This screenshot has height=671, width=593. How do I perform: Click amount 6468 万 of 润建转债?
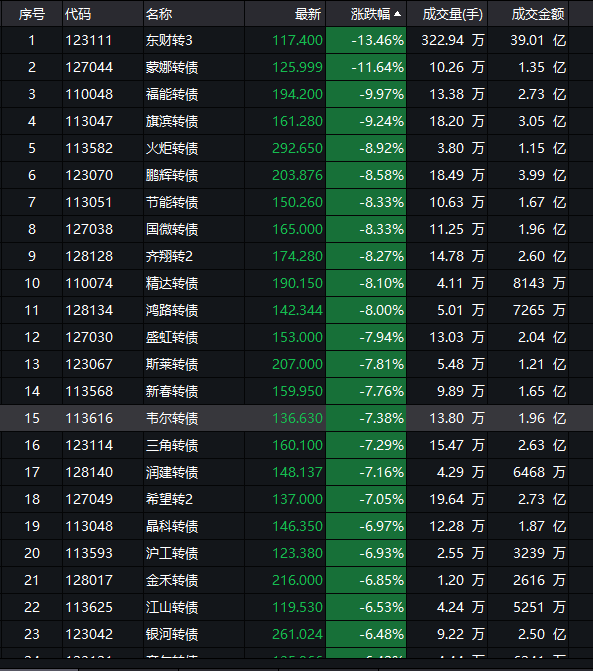coord(540,472)
